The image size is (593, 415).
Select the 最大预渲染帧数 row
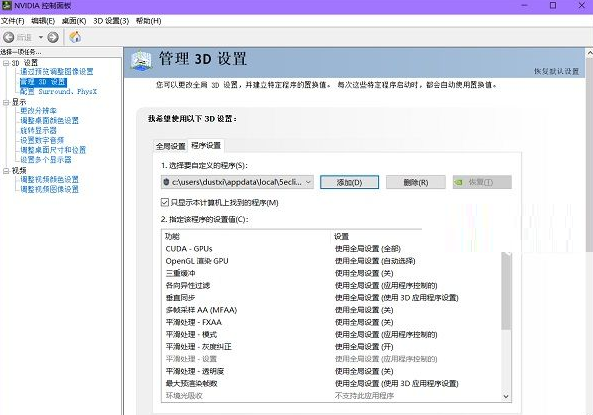331,383
